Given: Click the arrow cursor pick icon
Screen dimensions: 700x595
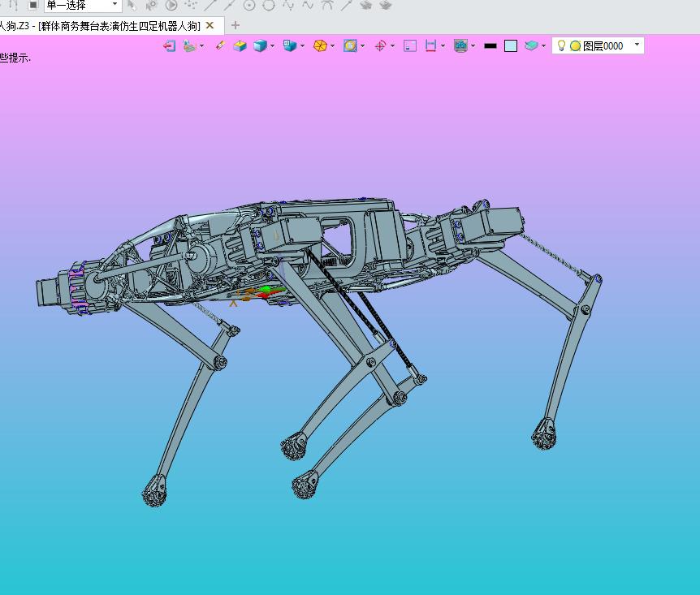Looking at the screenshot, I should point(132,5).
